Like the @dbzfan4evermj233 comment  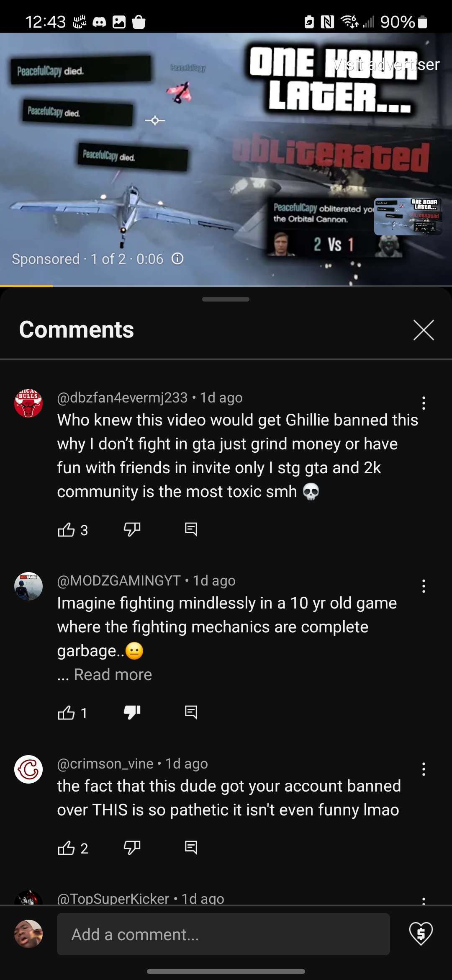point(66,530)
